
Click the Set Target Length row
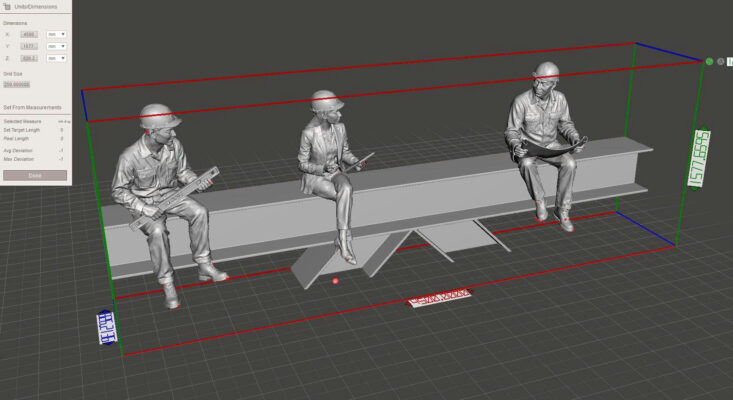(x=34, y=130)
